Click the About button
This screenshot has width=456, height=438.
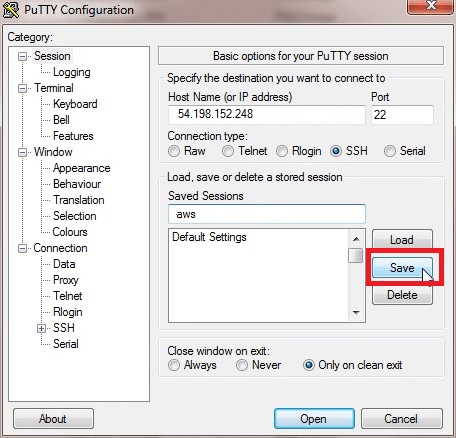point(53,419)
